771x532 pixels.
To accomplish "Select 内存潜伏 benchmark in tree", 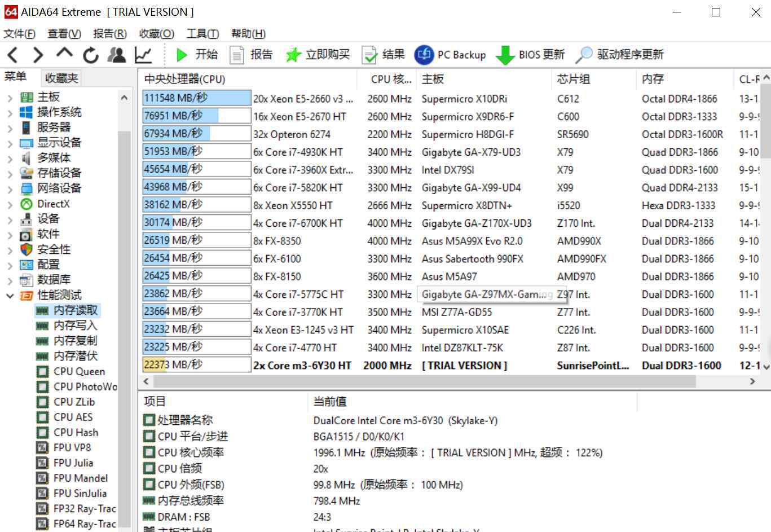I will 67,356.
